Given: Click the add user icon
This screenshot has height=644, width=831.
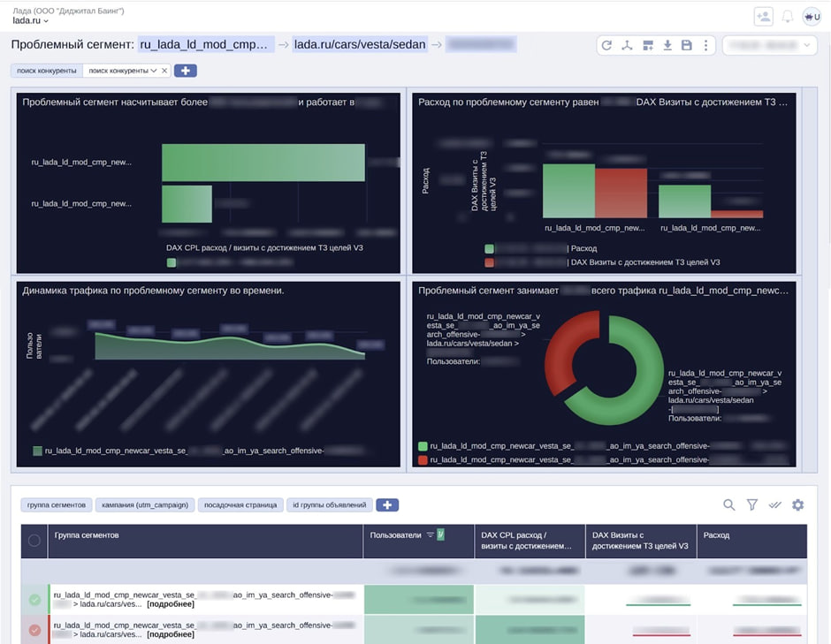Looking at the screenshot, I should [763, 16].
